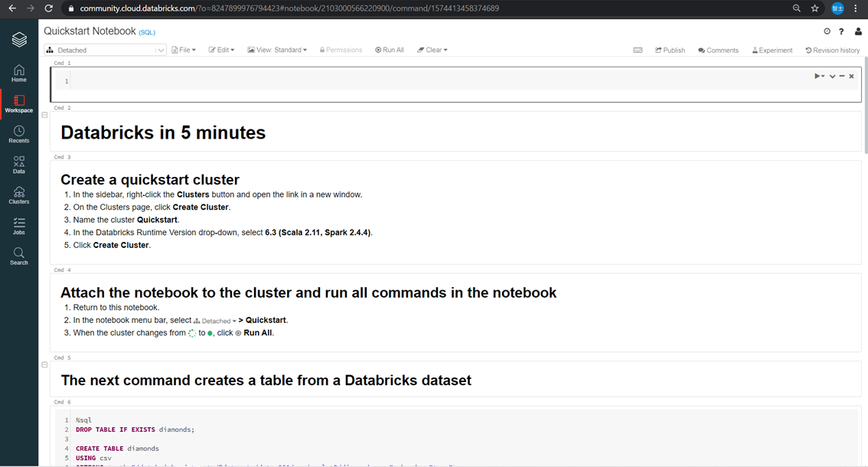
Task: Collapse the Cmd 2 heading section
Action: 45,116
